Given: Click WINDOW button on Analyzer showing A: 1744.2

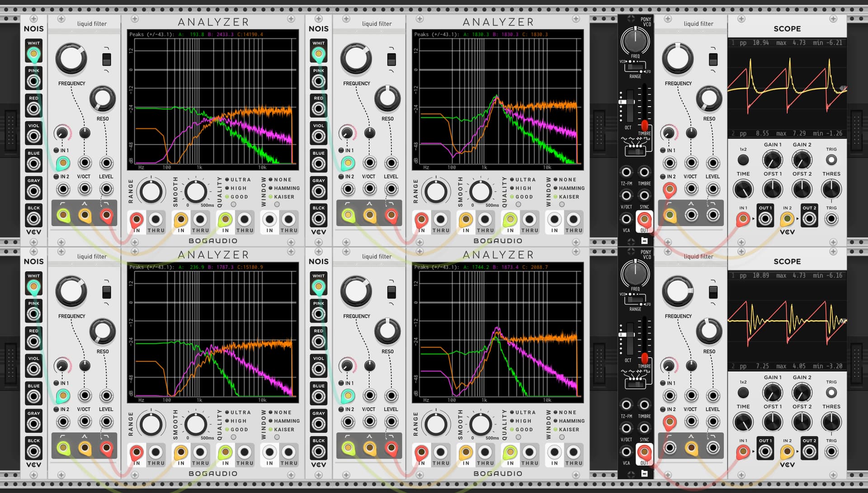Looking at the screenshot, I should tap(561, 437).
